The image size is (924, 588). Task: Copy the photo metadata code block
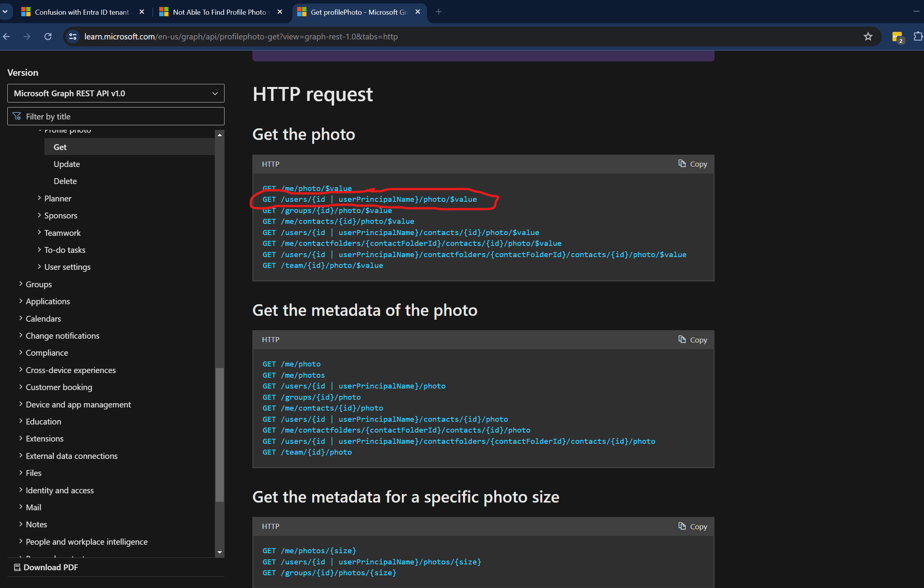coord(693,340)
